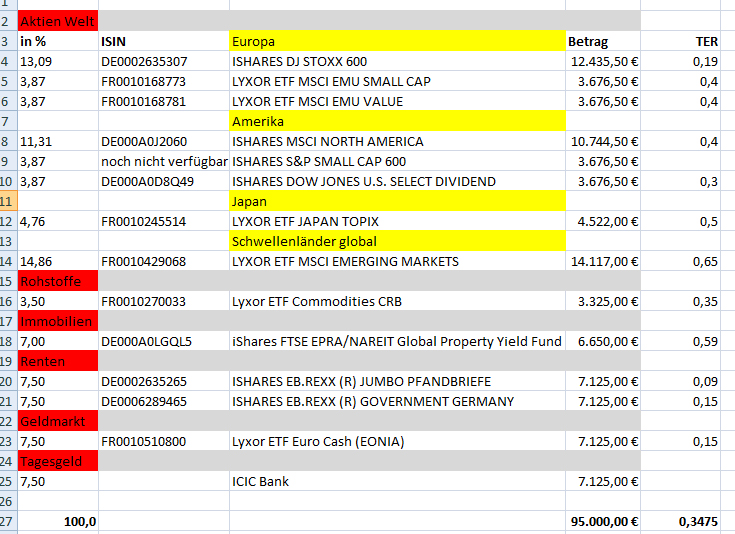Click average TER cell 0,3475
The height and width of the screenshot is (534, 735).
tap(680, 521)
